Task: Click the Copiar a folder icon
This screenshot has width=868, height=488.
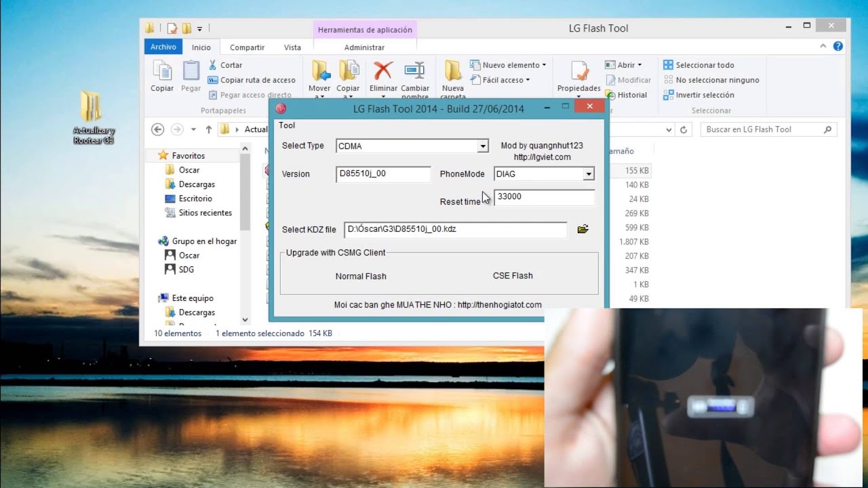Action: click(349, 70)
